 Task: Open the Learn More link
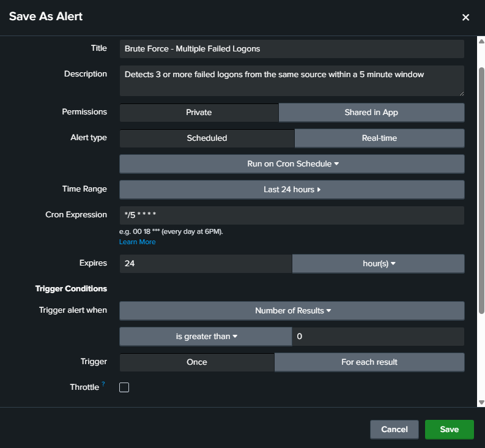tap(138, 242)
